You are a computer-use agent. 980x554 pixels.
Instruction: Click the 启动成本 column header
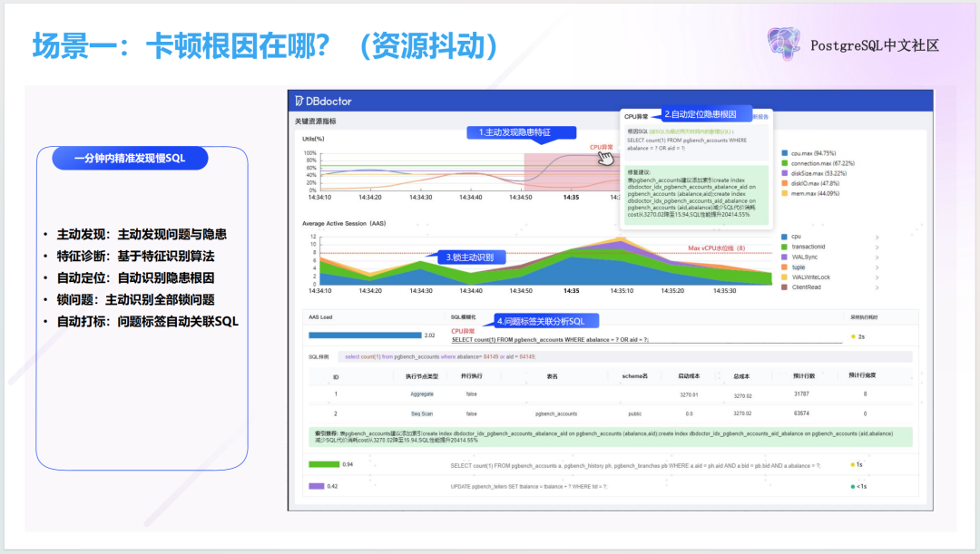[x=689, y=376]
